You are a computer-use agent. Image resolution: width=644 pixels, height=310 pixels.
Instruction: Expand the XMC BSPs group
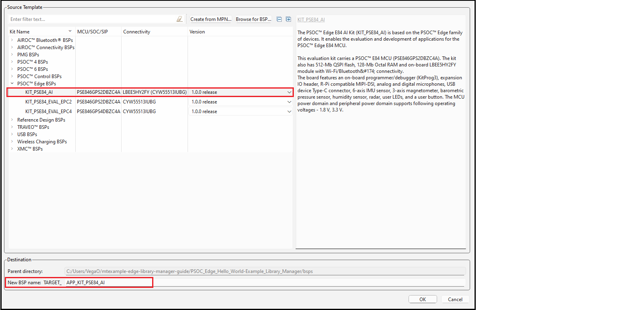point(12,149)
